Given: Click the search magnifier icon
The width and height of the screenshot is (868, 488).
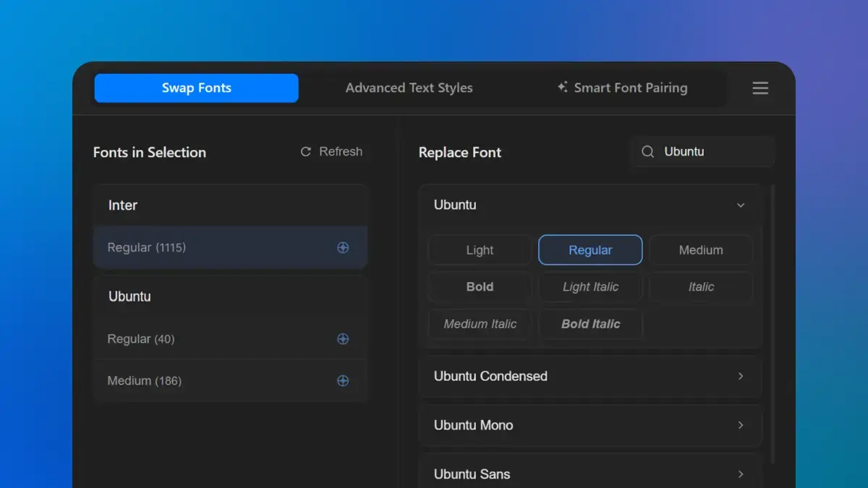Looking at the screenshot, I should click(x=648, y=152).
